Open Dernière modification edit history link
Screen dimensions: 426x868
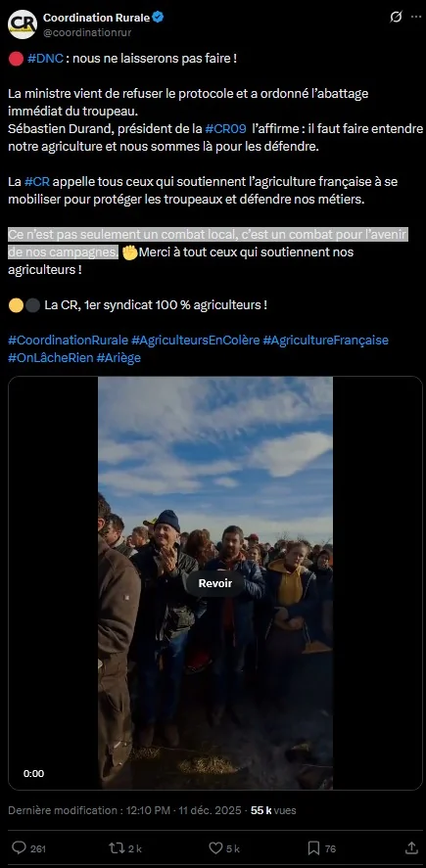pos(63,810)
